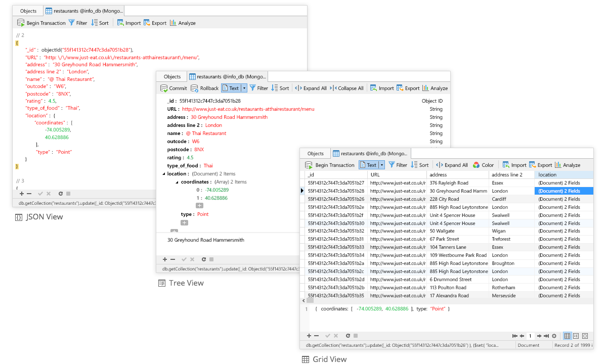Image resolution: width=607 pixels, height=364 pixels.
Task: Click Export in the JSON view toolbar
Action: tap(155, 23)
